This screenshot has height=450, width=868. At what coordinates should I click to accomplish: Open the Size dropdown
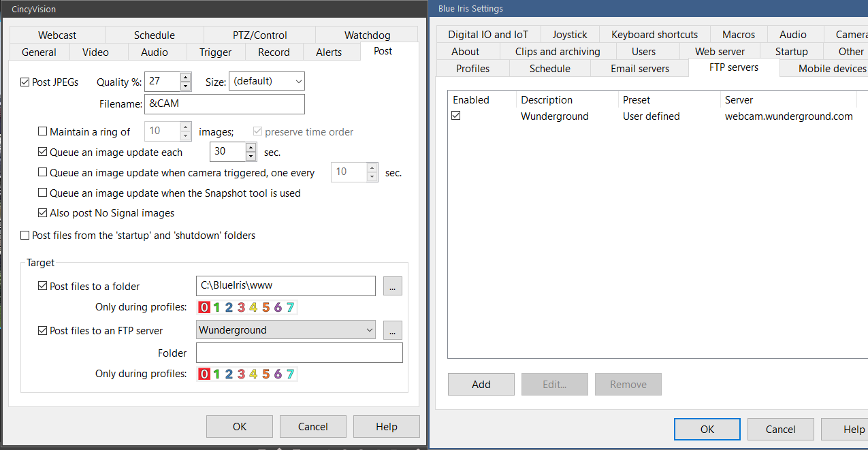266,82
